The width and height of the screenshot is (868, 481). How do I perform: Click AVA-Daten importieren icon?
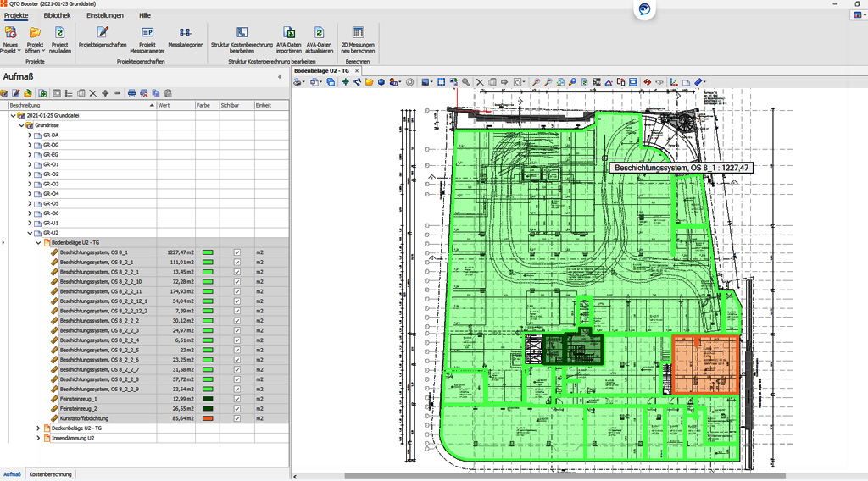289,33
